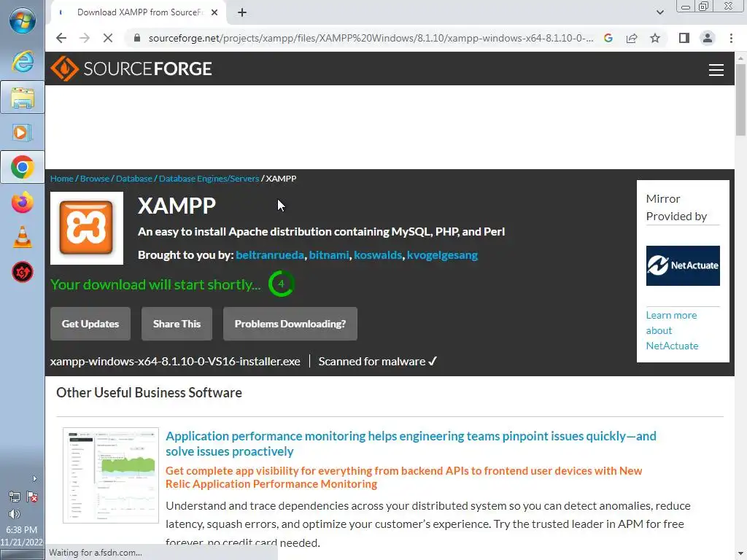Open Database Engines/Servers breadcrumb link
The height and width of the screenshot is (560, 747).
[x=209, y=179]
